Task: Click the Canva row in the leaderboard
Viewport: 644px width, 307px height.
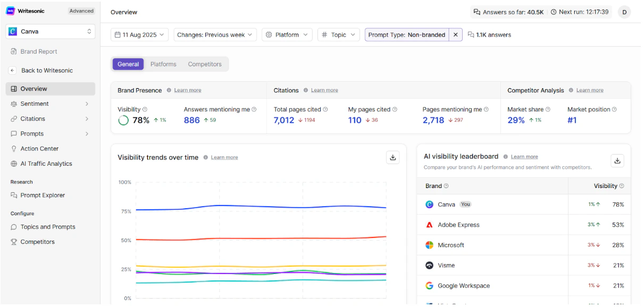Action: tap(524, 204)
